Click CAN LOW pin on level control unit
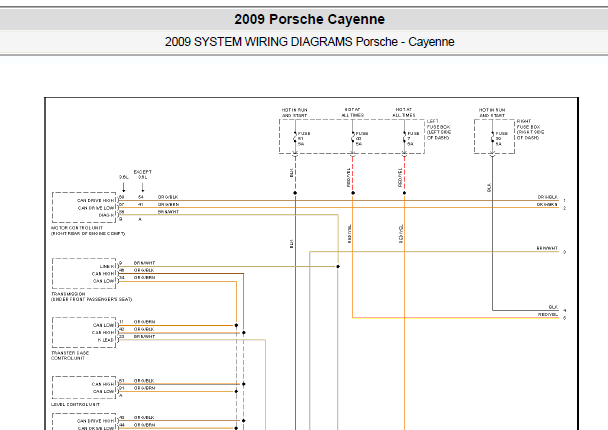608x430 pixels. [x=103, y=392]
